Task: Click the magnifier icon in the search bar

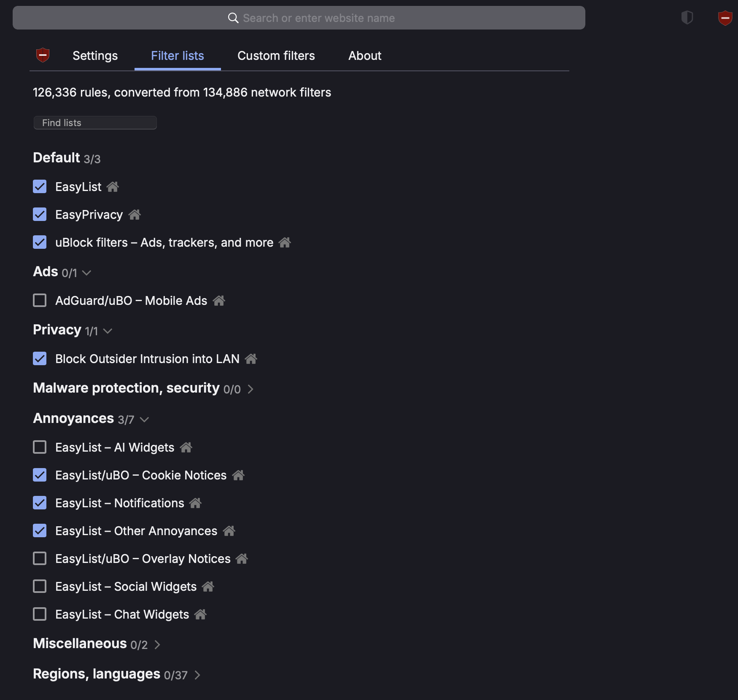Action: pyautogui.click(x=234, y=18)
